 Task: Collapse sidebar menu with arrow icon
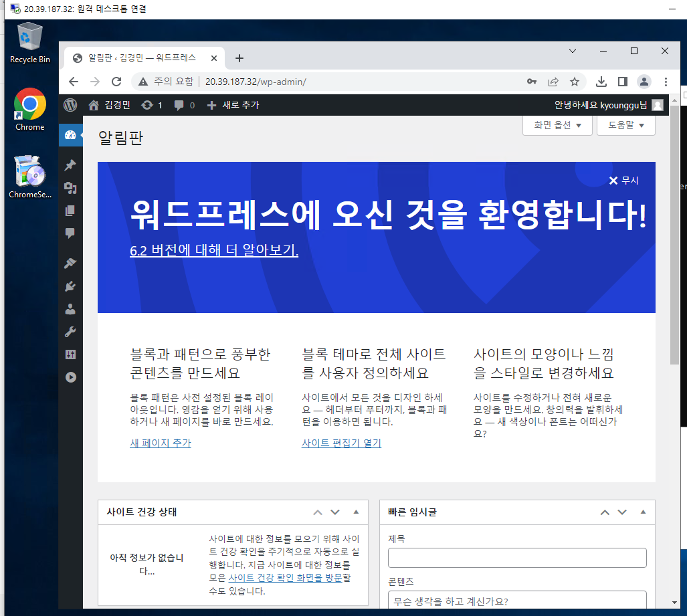tap(70, 377)
